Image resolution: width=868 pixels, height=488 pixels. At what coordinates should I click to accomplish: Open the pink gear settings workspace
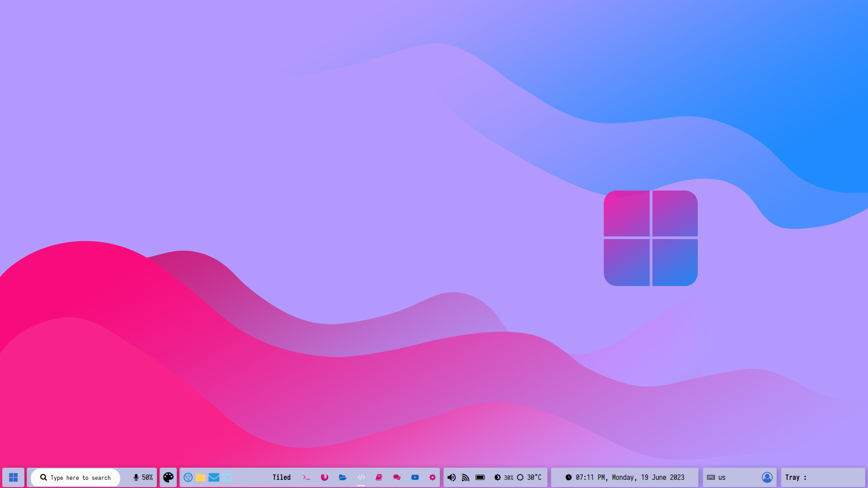tap(433, 478)
